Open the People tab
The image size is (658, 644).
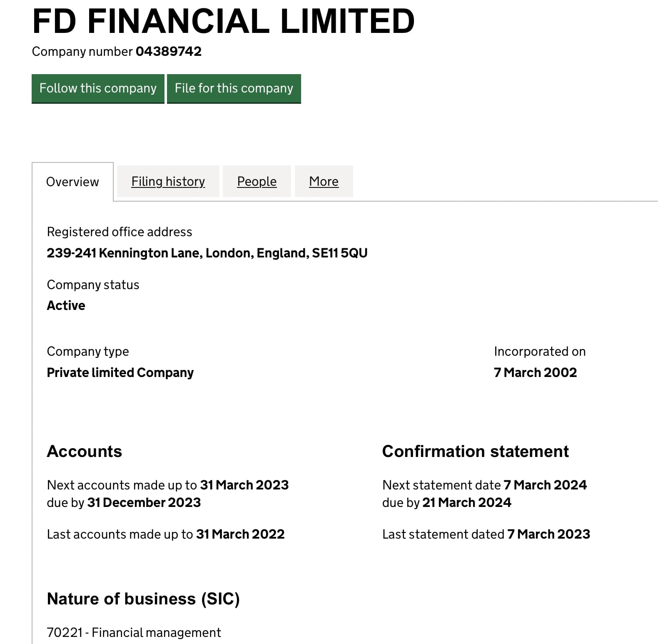pos(256,181)
